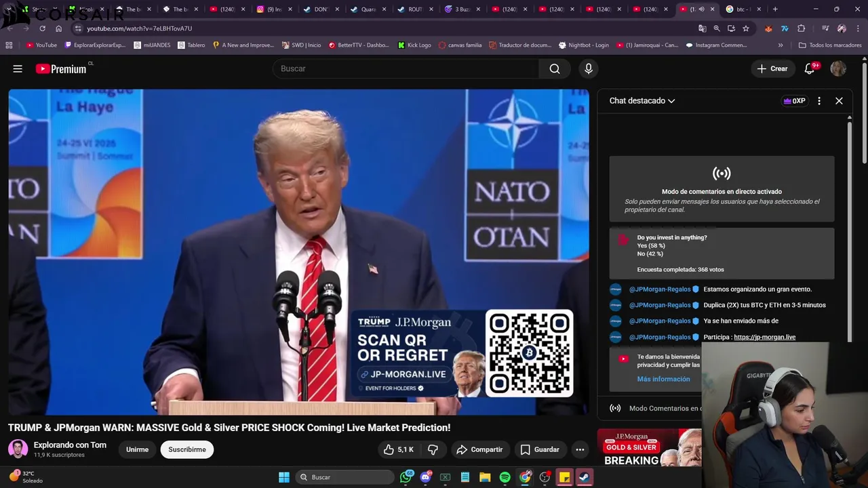Switch to the btc browser tab
Image resolution: width=868 pixels, height=488 pixels.
point(743,9)
